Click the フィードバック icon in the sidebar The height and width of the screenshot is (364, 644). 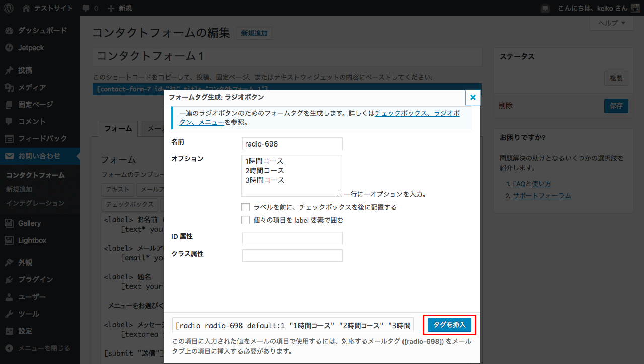tap(9, 138)
